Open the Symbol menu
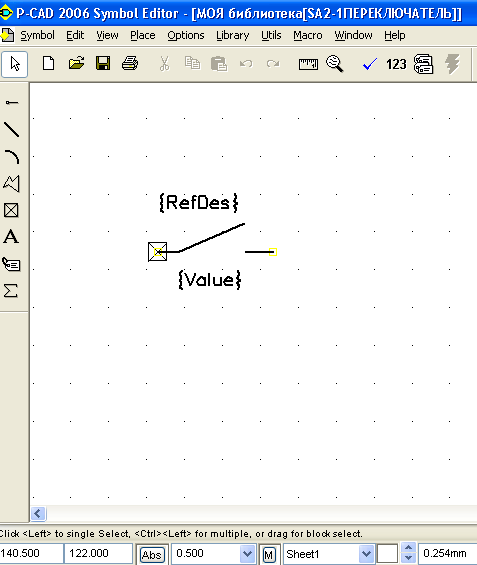The width and height of the screenshot is (477, 565). (37, 35)
